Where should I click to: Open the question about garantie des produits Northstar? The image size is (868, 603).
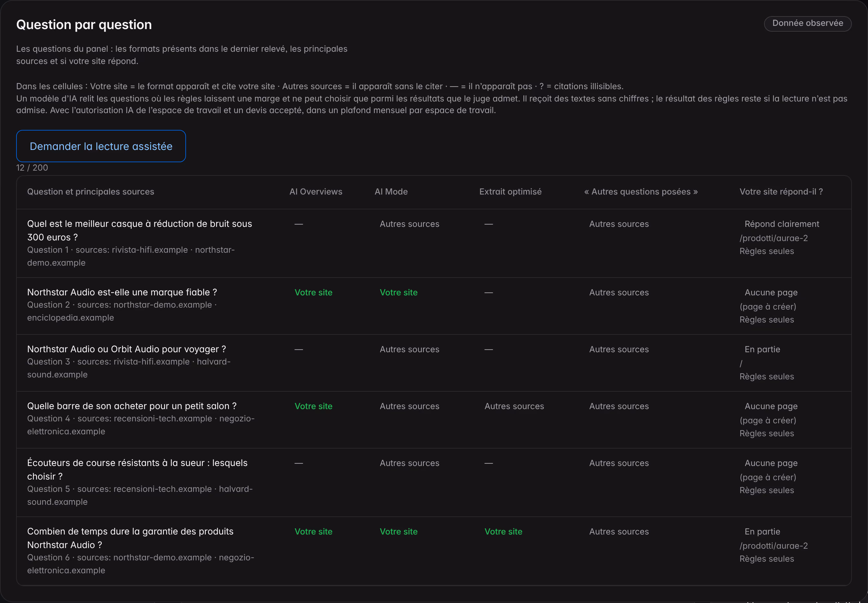pyautogui.click(x=130, y=538)
